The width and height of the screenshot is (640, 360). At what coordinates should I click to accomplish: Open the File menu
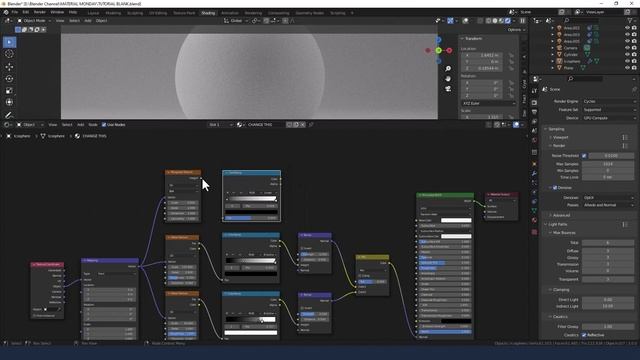[15, 12]
